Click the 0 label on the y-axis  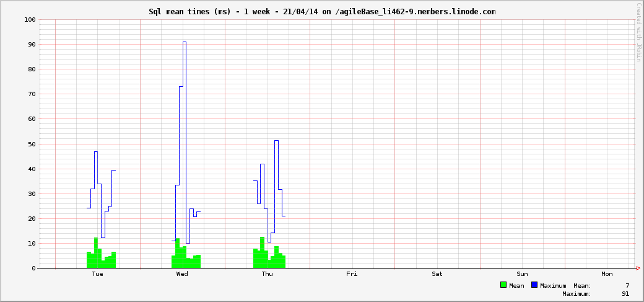pos(33,268)
